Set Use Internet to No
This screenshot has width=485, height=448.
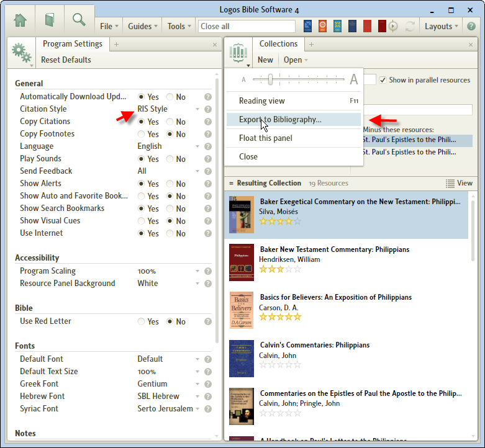(170, 233)
